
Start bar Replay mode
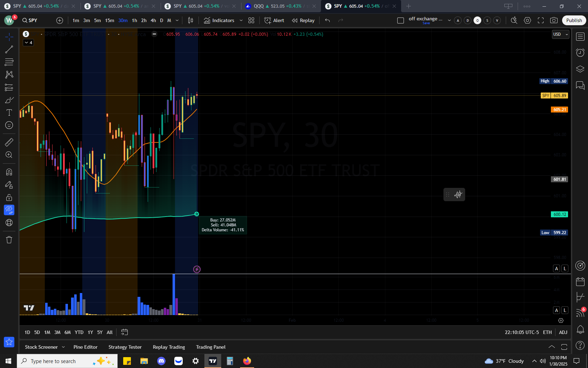click(x=303, y=20)
